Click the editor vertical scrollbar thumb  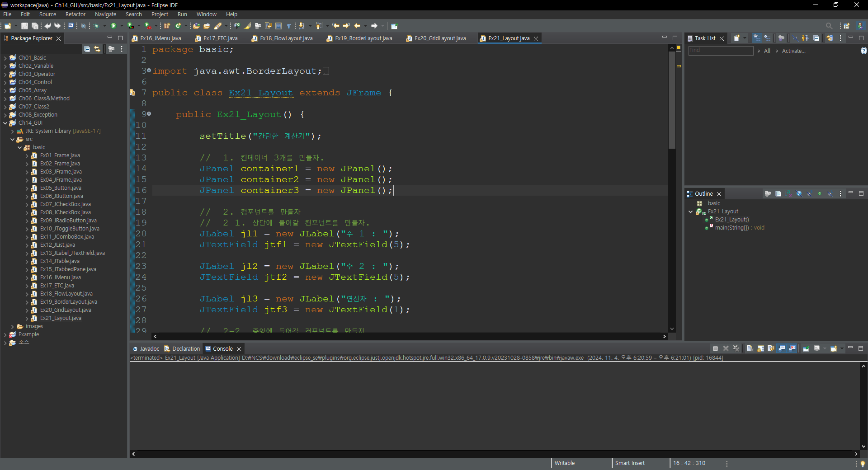click(x=672, y=100)
